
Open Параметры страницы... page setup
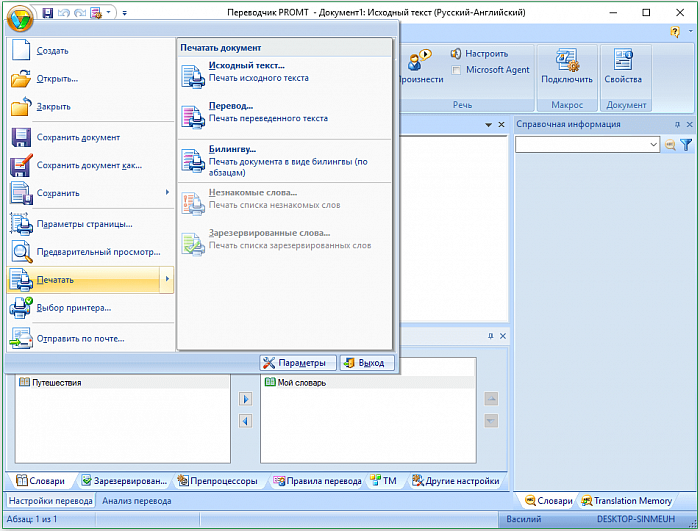point(91,224)
